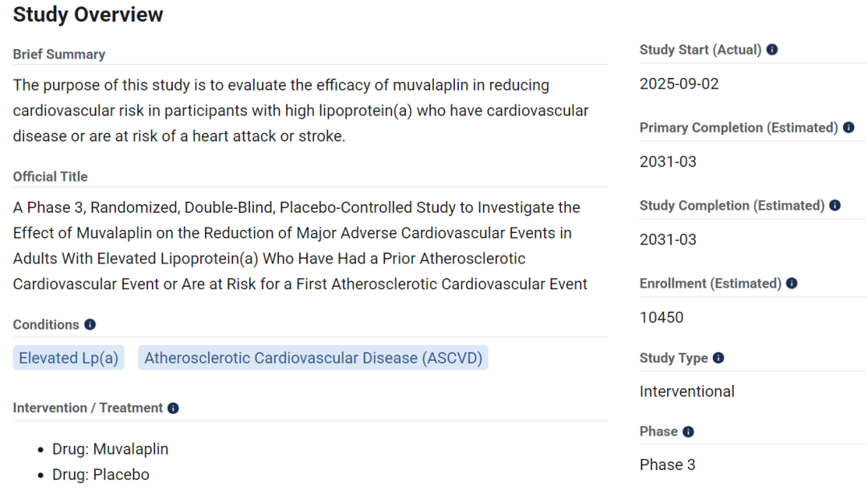Click info icon beside Study Start (Actual)
Screen dimensions: 868x491
pyautogui.click(x=772, y=50)
